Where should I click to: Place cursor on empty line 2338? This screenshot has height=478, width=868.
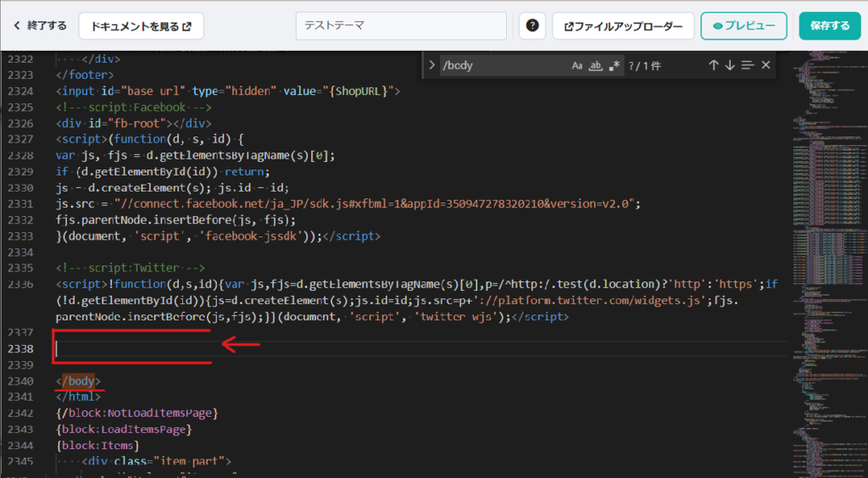420,348
